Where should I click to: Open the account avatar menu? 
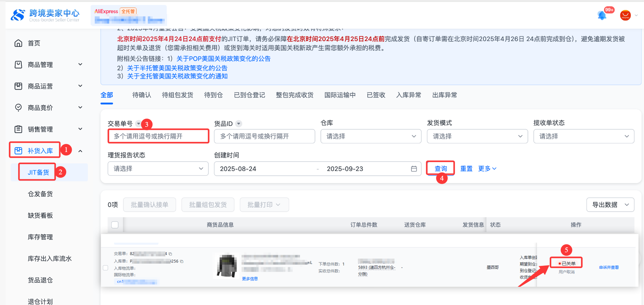point(625,15)
